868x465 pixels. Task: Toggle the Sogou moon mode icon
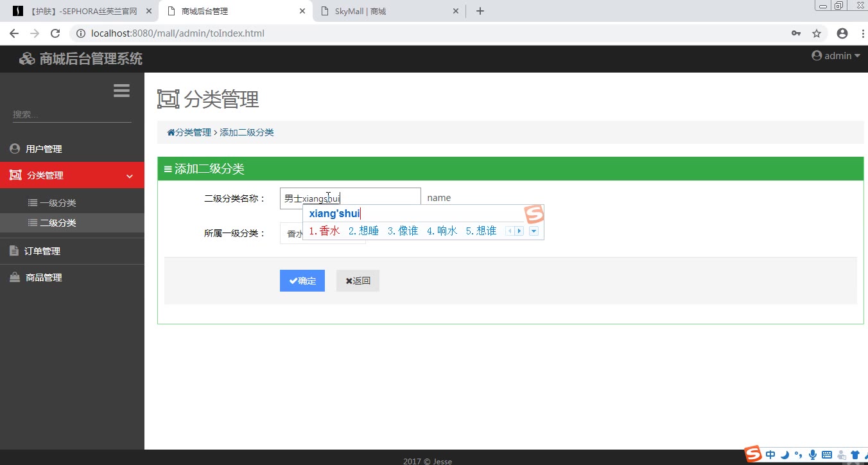[785, 455]
